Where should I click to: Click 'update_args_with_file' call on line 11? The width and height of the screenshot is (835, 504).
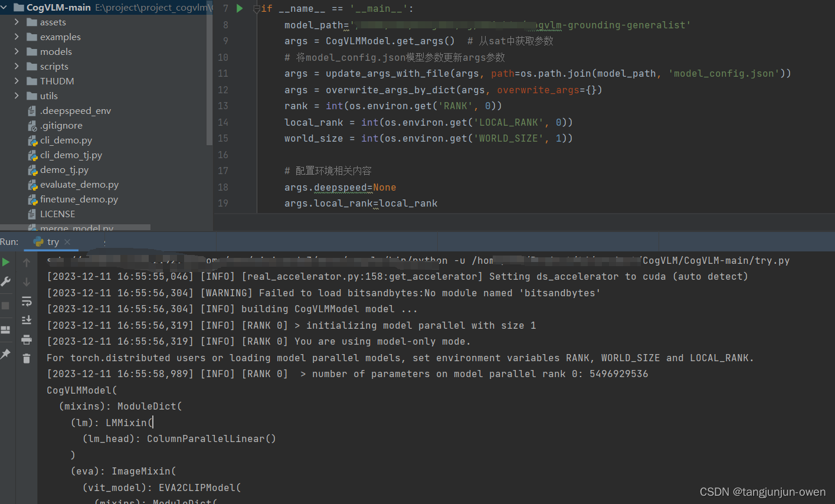tap(387, 74)
